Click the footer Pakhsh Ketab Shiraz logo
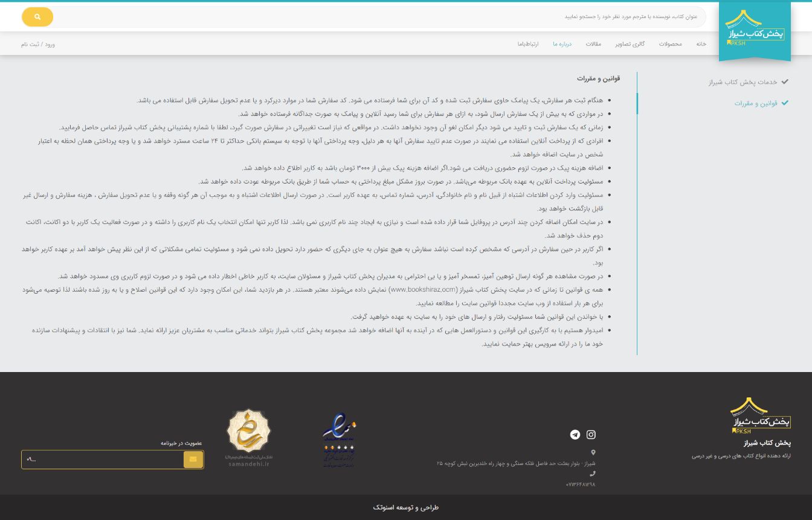812x520 pixels. pos(761,416)
